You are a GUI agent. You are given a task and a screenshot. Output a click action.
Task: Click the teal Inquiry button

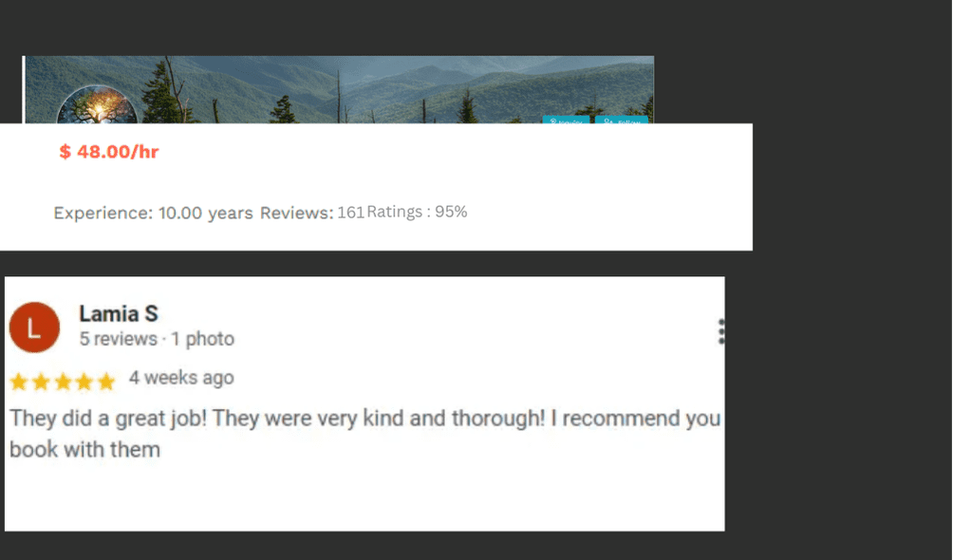tap(566, 120)
